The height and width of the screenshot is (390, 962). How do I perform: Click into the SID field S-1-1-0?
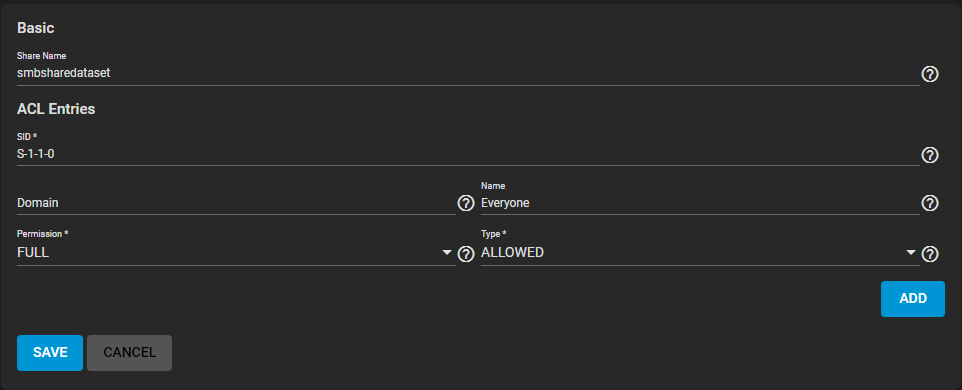coord(468,154)
